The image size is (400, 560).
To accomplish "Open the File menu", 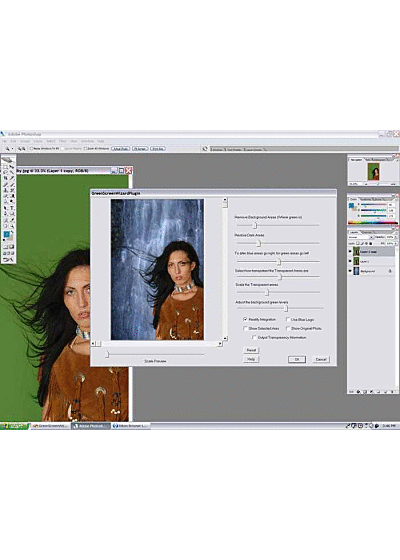I will (5, 141).
